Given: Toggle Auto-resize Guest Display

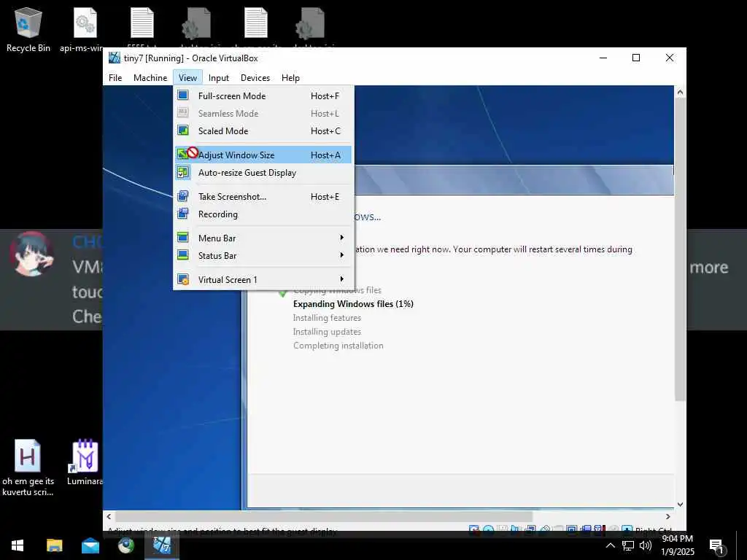Looking at the screenshot, I should click(263, 172).
